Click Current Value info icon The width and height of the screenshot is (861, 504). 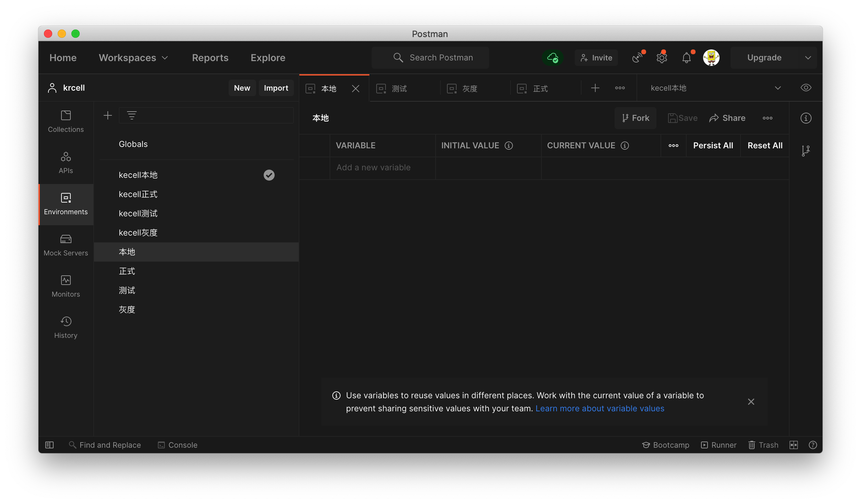click(x=624, y=146)
